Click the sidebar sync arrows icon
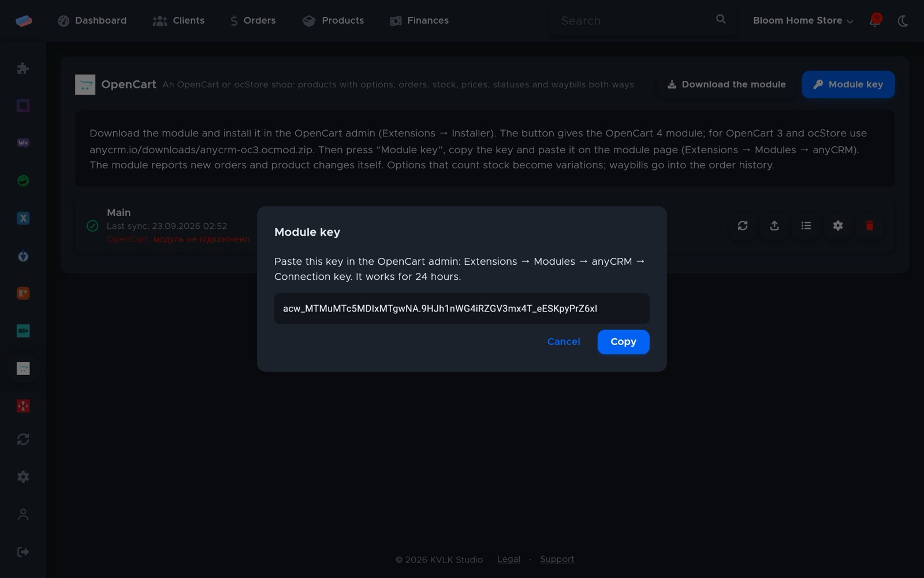Screen dimensions: 924x578 [x=23, y=439]
